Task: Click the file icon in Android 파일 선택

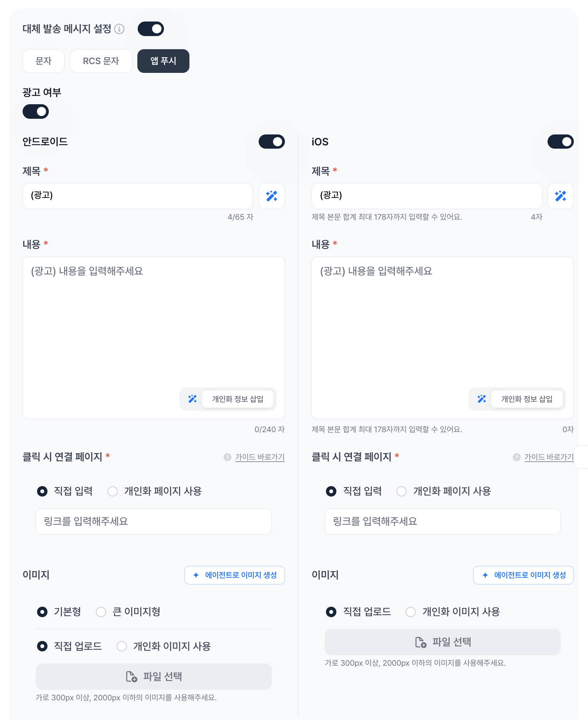Action: [132, 677]
